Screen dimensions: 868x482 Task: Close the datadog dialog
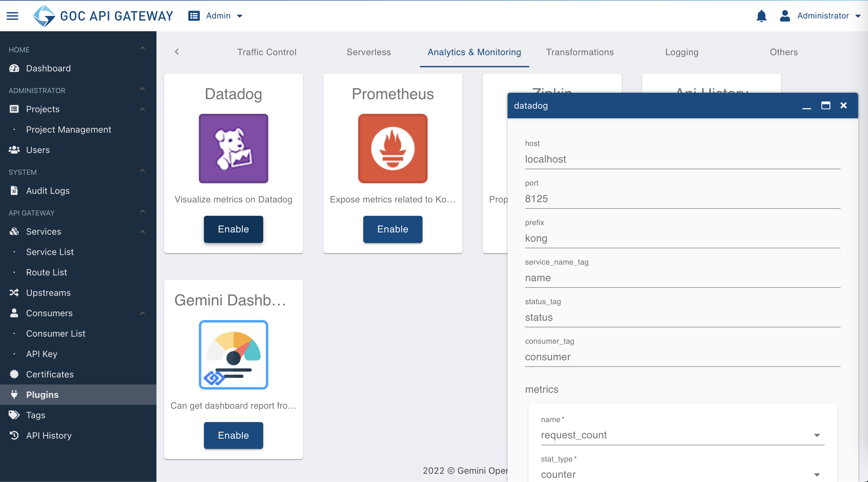[843, 106]
